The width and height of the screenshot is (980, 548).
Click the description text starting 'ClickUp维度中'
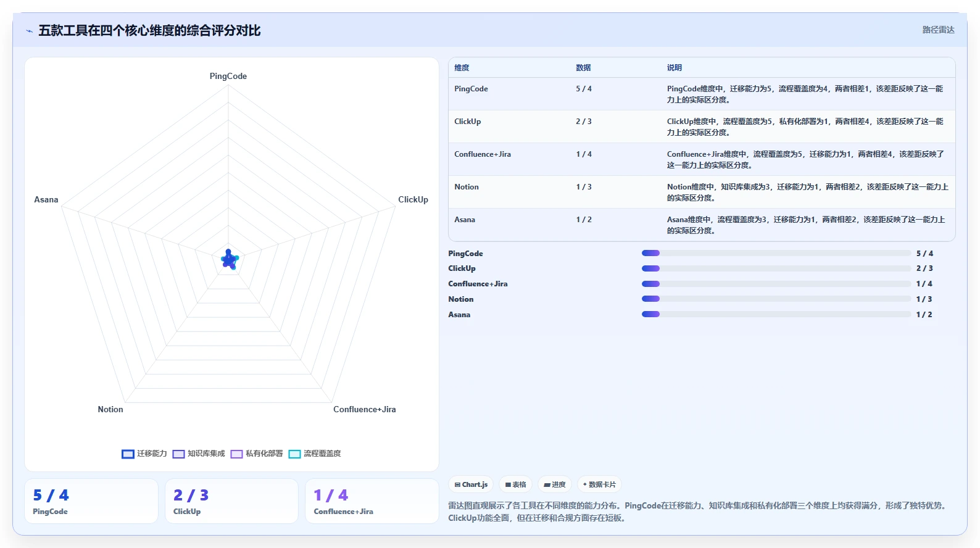[805, 127]
